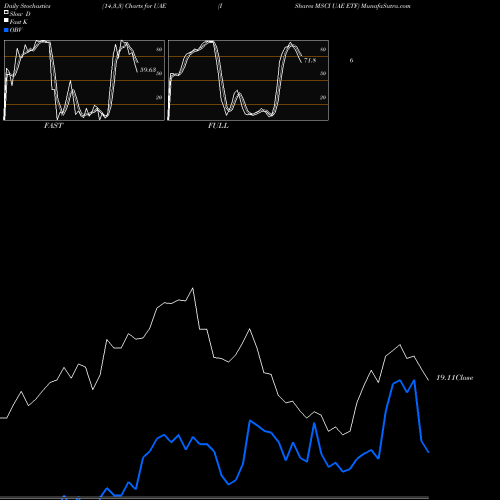Select the 'Daily Stochastics' title text
Viewport: 500px width, 500px height.
(x=27, y=6)
